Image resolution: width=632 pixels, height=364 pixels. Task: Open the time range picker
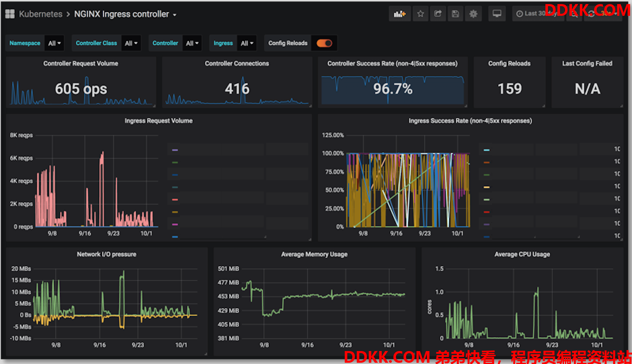click(x=538, y=14)
